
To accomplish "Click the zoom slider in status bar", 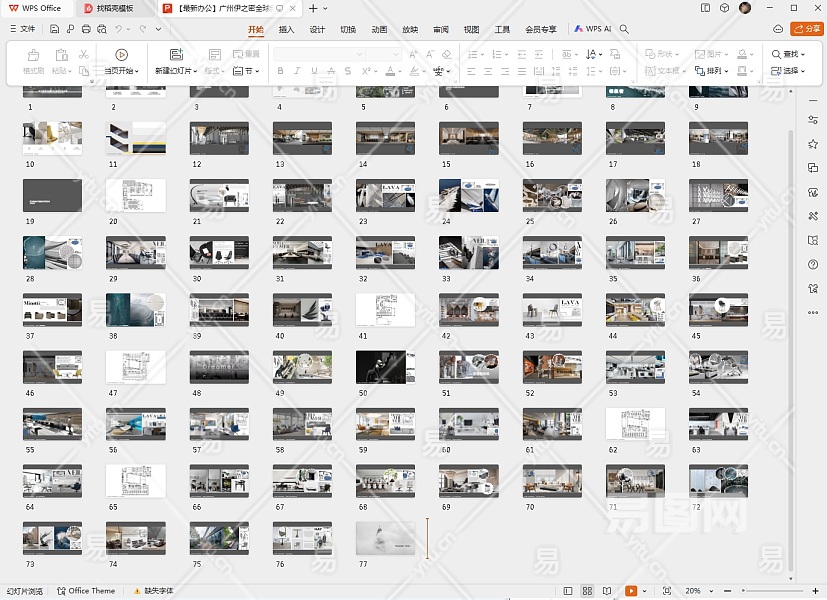I will [745, 591].
